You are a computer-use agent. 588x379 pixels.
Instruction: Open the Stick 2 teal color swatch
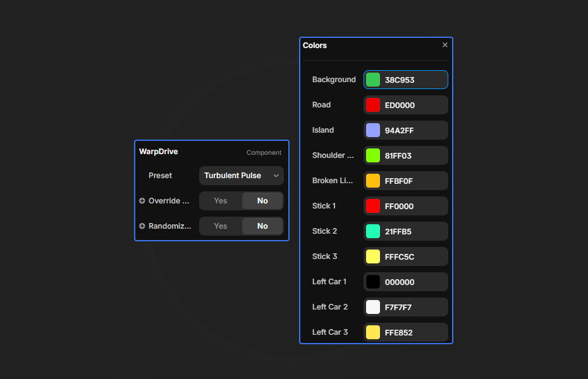373,231
